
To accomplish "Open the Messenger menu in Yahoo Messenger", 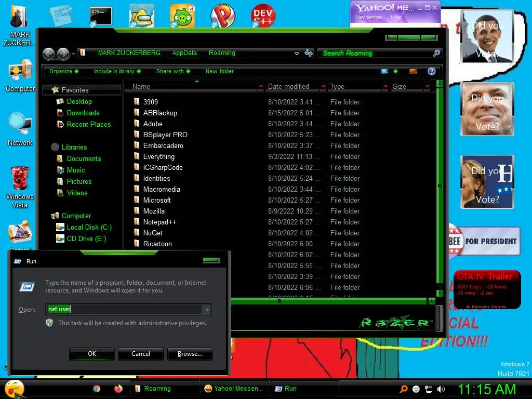I will 368,17.
